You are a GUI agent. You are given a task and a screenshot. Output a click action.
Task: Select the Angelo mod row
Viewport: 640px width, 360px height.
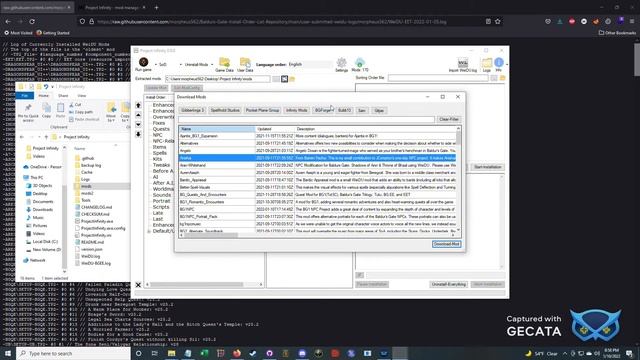tap(318, 151)
